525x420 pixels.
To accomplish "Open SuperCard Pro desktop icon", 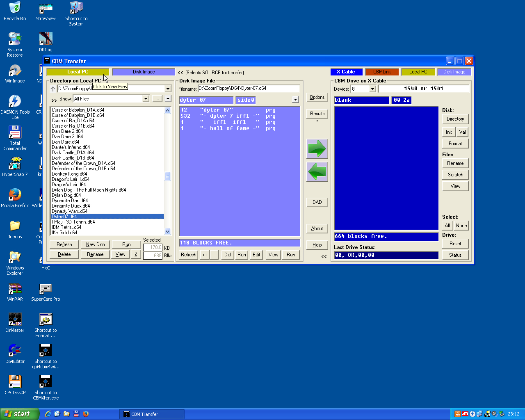I will (46, 292).
